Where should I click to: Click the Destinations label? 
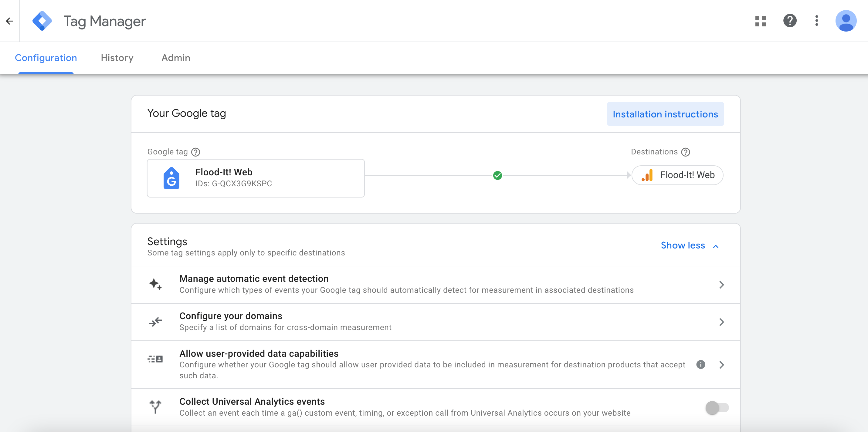coord(654,152)
